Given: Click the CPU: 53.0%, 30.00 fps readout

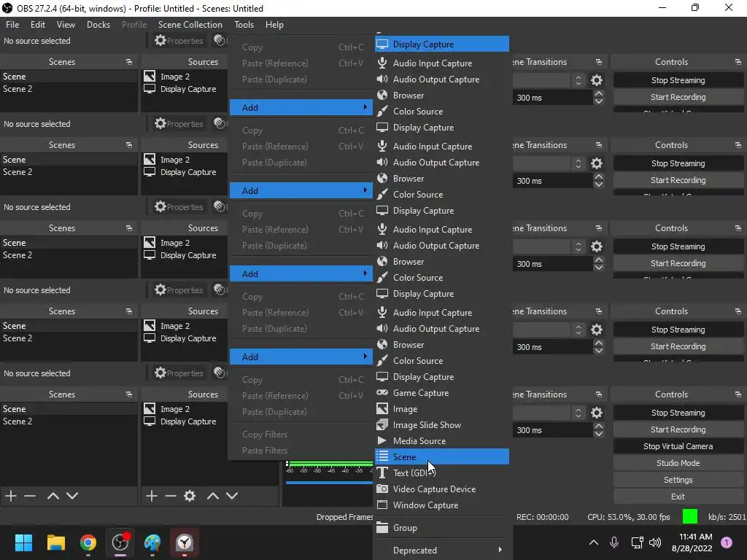Looking at the screenshot, I should pyautogui.click(x=628, y=517).
